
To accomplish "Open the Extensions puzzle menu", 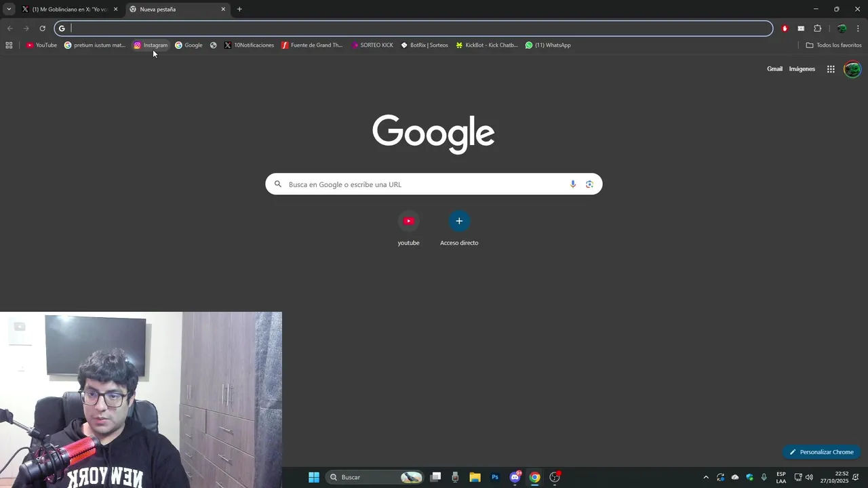I will click(817, 28).
